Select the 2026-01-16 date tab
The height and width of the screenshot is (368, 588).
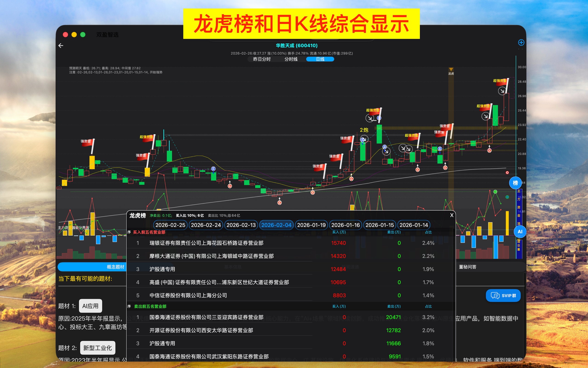345,225
